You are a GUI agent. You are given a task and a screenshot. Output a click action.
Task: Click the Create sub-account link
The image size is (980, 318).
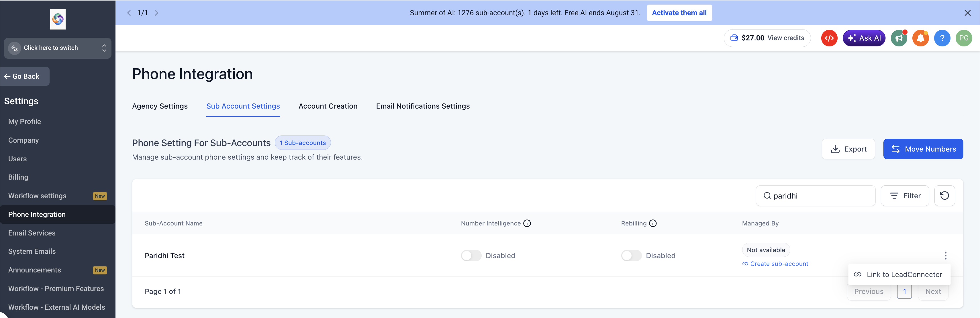pyautogui.click(x=775, y=264)
